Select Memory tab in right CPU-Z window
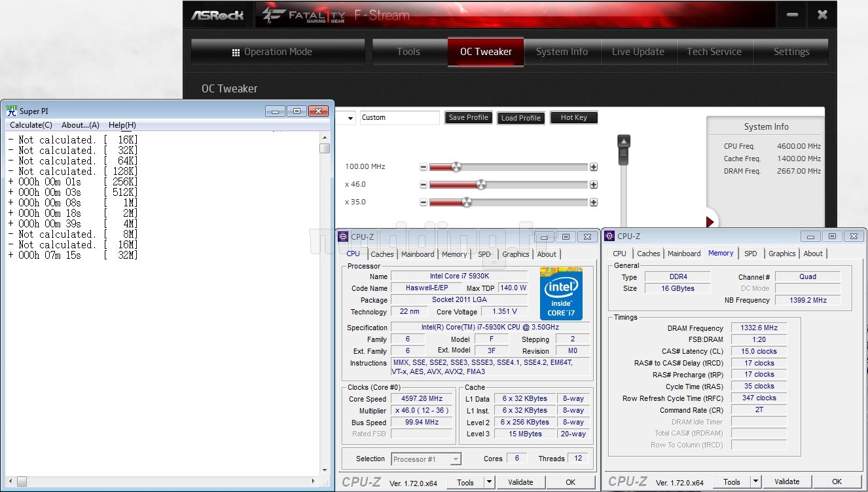The height and width of the screenshot is (492, 868). point(721,253)
